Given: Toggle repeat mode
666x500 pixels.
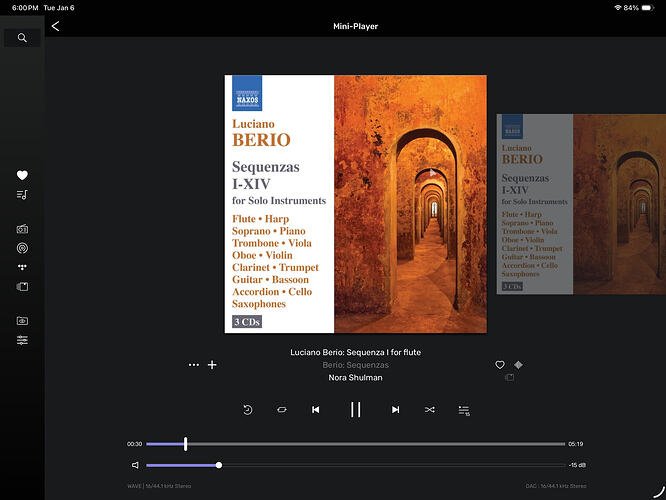Looking at the screenshot, I should tap(282, 410).
